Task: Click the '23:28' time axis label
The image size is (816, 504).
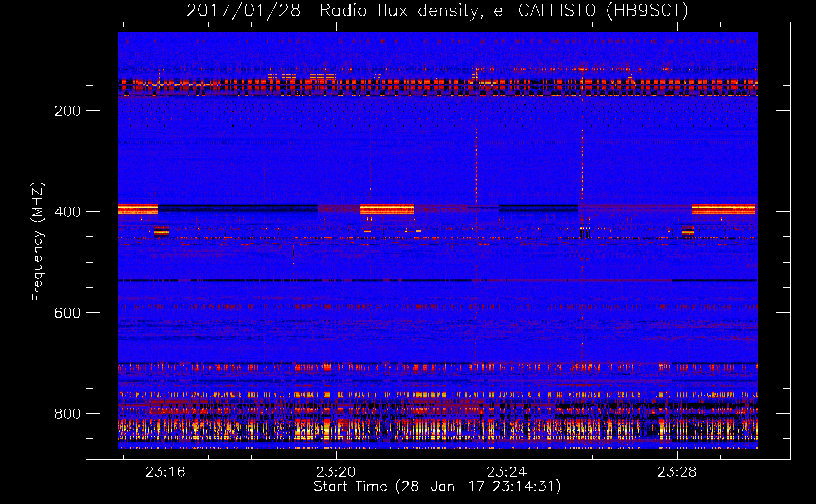Action: [x=677, y=472]
